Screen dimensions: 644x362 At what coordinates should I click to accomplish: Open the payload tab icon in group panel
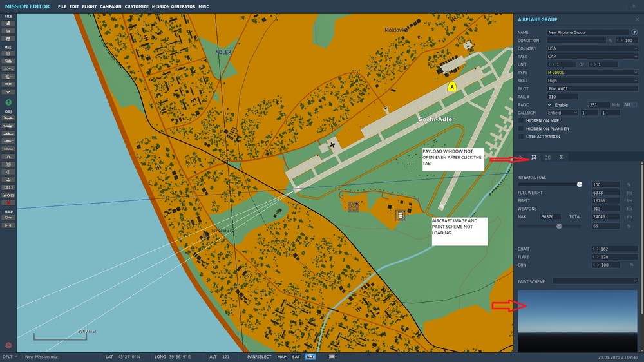click(534, 157)
